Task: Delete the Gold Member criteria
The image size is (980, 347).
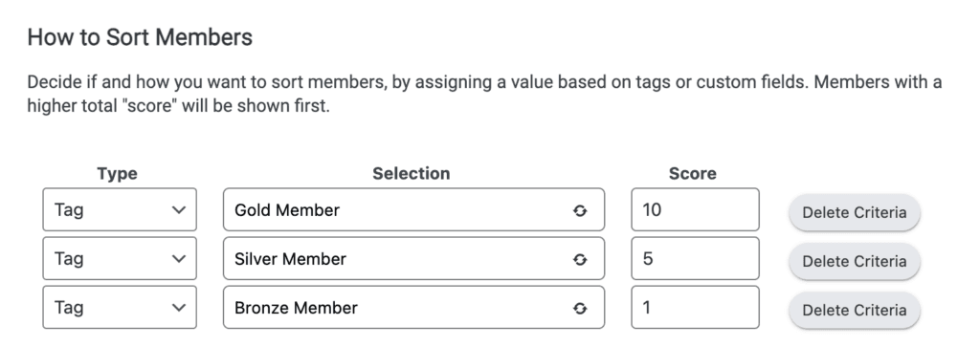Action: (x=855, y=212)
